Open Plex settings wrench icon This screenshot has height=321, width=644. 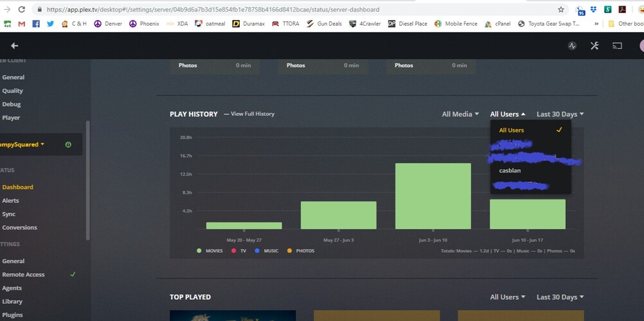point(595,46)
